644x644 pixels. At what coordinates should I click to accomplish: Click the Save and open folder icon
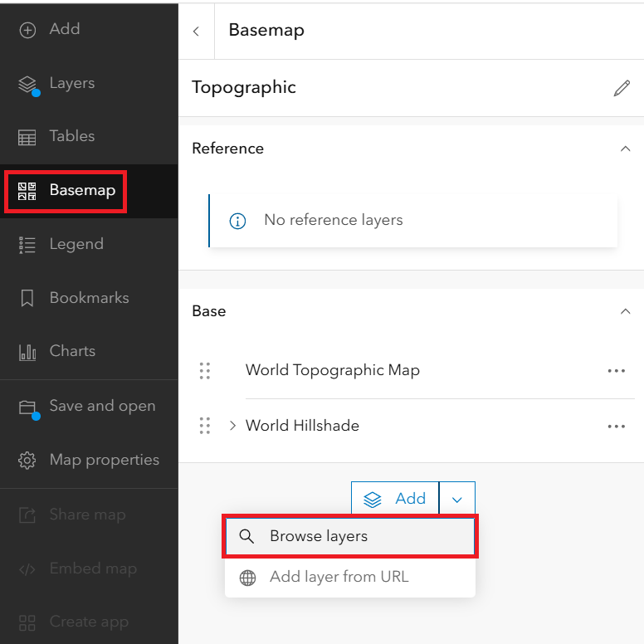[x=27, y=407]
